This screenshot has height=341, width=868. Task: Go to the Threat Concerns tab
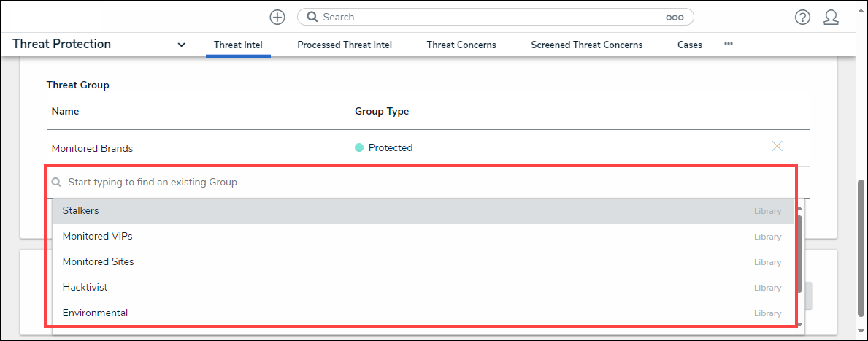click(x=461, y=45)
